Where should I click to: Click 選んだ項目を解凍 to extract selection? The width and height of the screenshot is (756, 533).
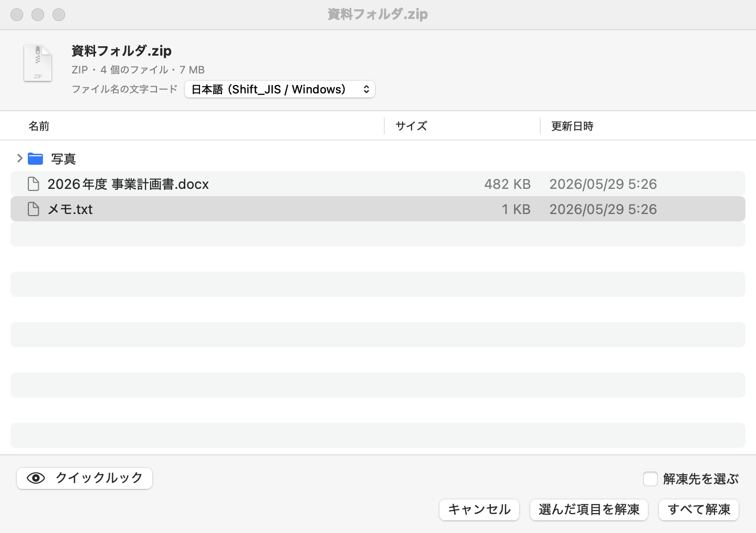click(589, 509)
